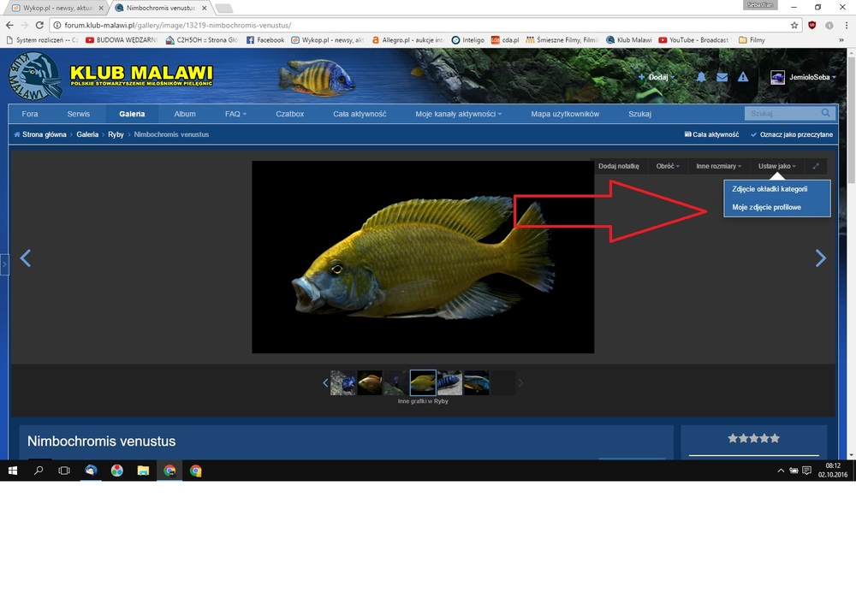Viewport: 856px width, 616px height.
Task: Click the browser address bar
Action: (x=425, y=25)
